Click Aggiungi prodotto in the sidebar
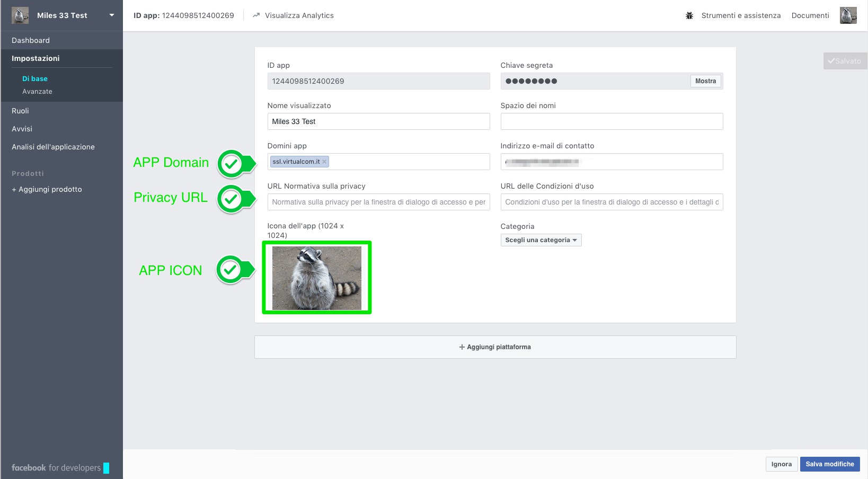868x479 pixels. click(47, 189)
